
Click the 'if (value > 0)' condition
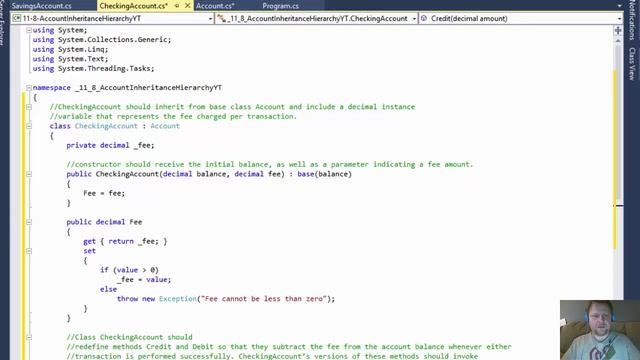(x=129, y=270)
